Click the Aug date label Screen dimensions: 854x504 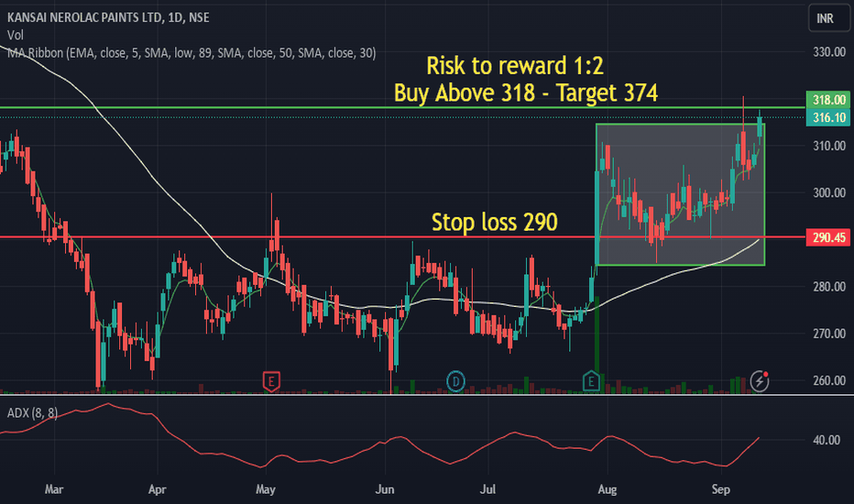click(608, 489)
